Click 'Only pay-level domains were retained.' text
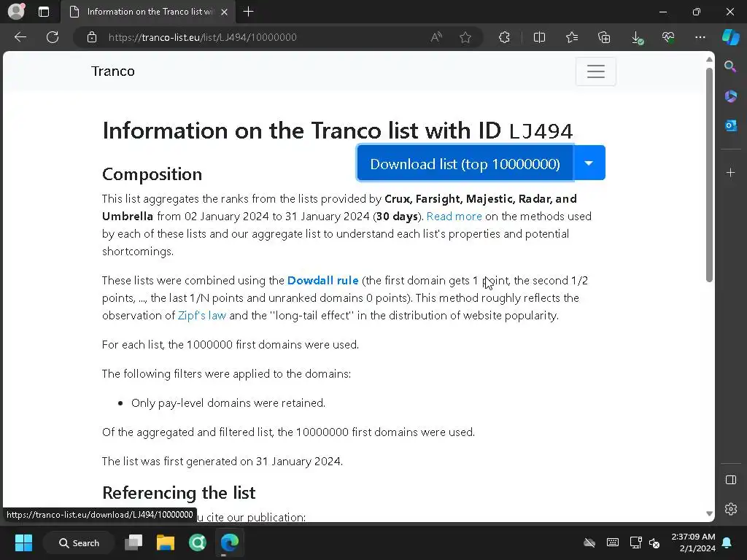 [228, 402]
